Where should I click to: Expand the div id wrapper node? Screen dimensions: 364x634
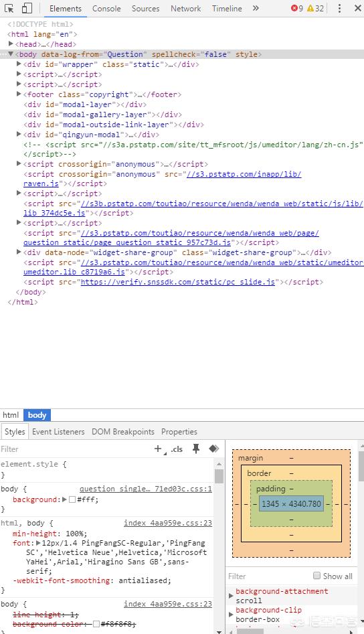click(19, 64)
